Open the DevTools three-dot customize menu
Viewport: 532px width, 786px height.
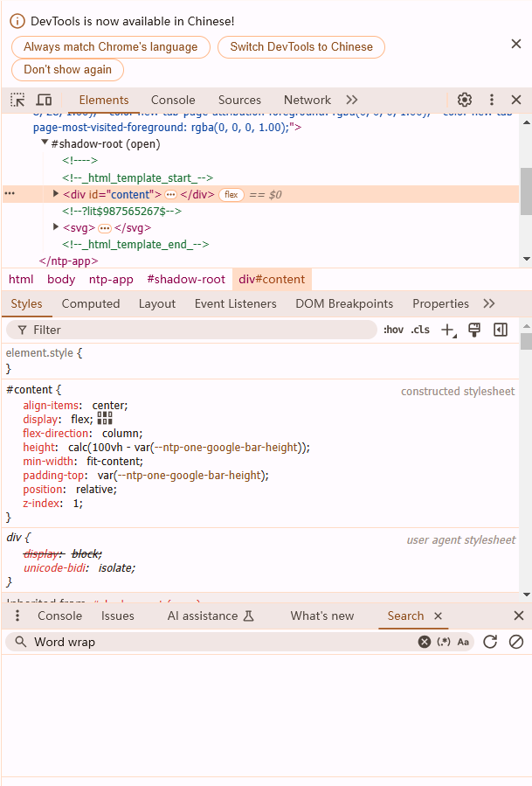click(x=492, y=100)
